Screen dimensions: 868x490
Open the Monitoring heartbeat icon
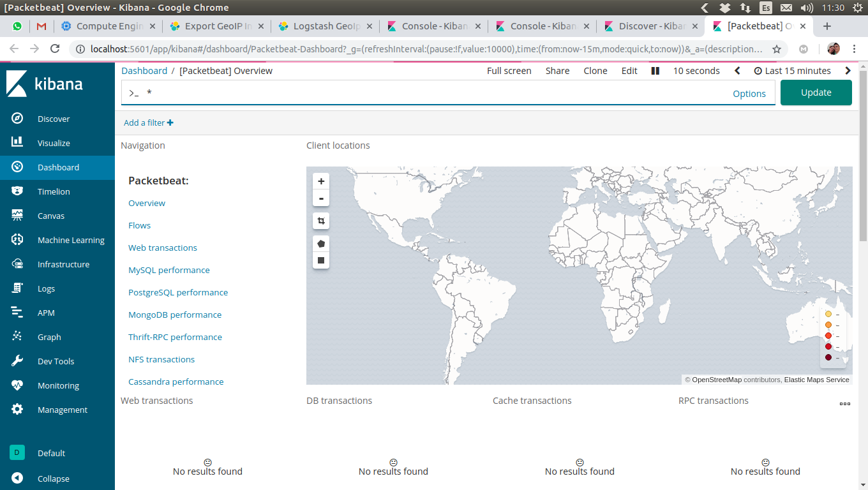coord(17,385)
